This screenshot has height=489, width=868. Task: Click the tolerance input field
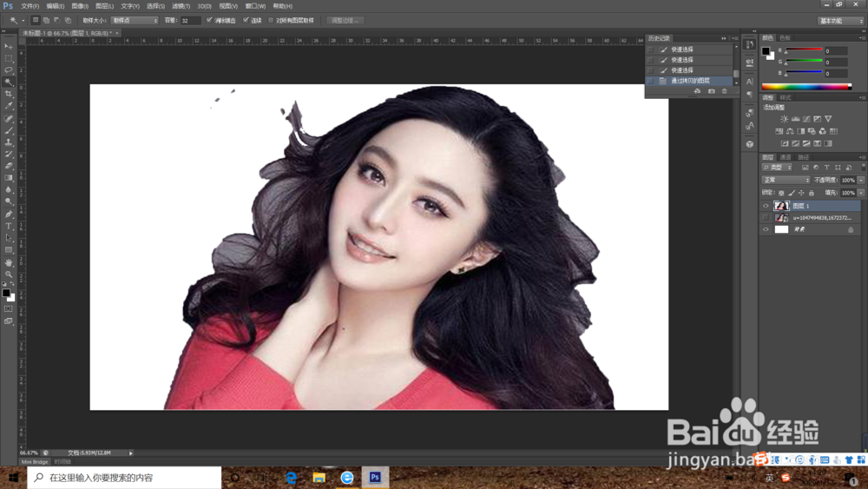190,21
